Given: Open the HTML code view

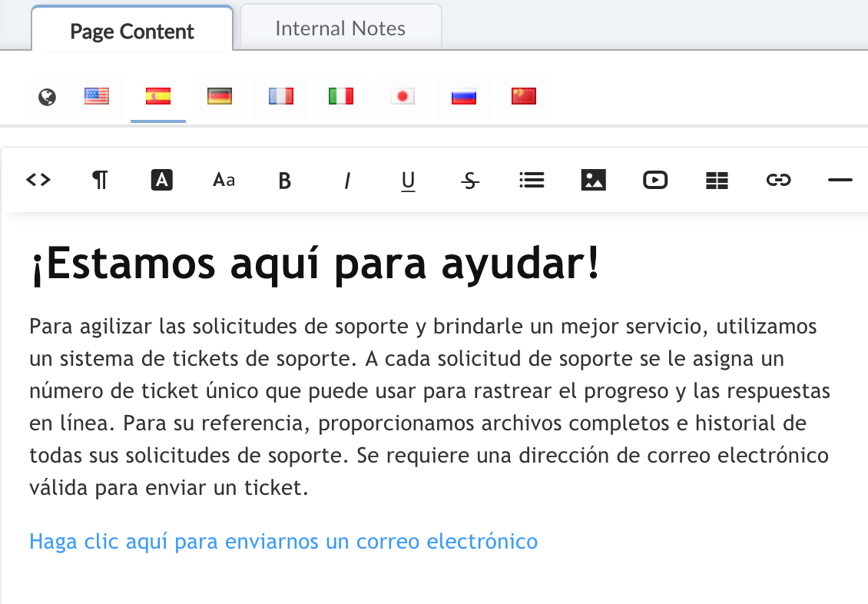Looking at the screenshot, I should (37, 180).
